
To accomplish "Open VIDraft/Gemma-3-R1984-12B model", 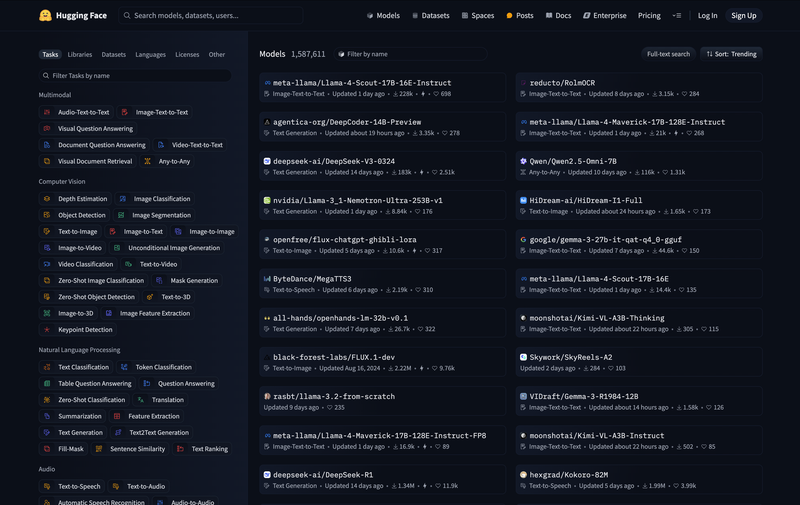I will pos(639,401).
